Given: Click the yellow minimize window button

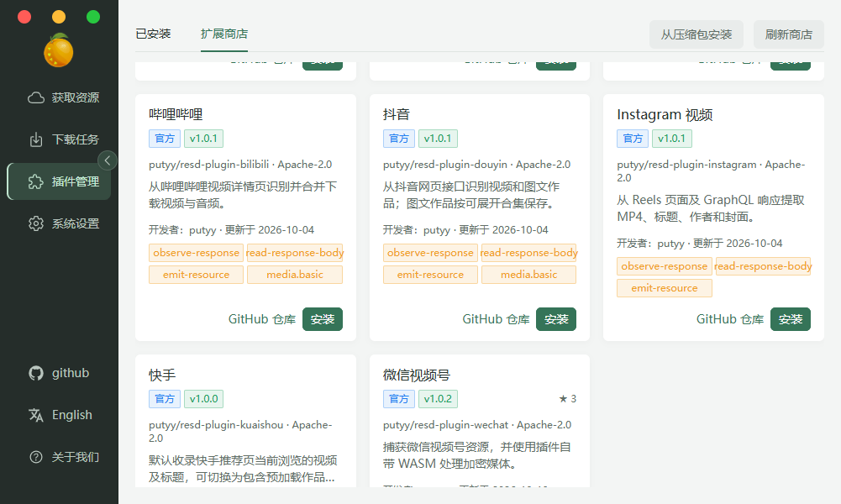Looking at the screenshot, I should pyautogui.click(x=59, y=17).
